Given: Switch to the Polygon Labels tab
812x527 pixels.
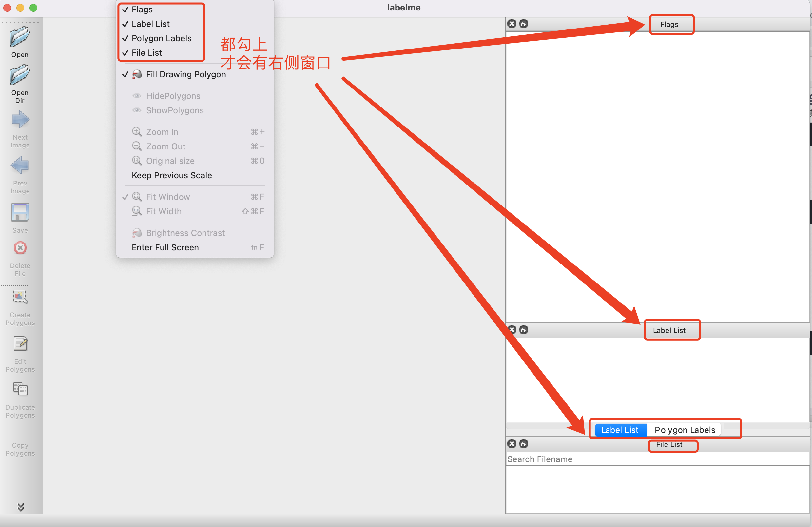Looking at the screenshot, I should (x=685, y=430).
